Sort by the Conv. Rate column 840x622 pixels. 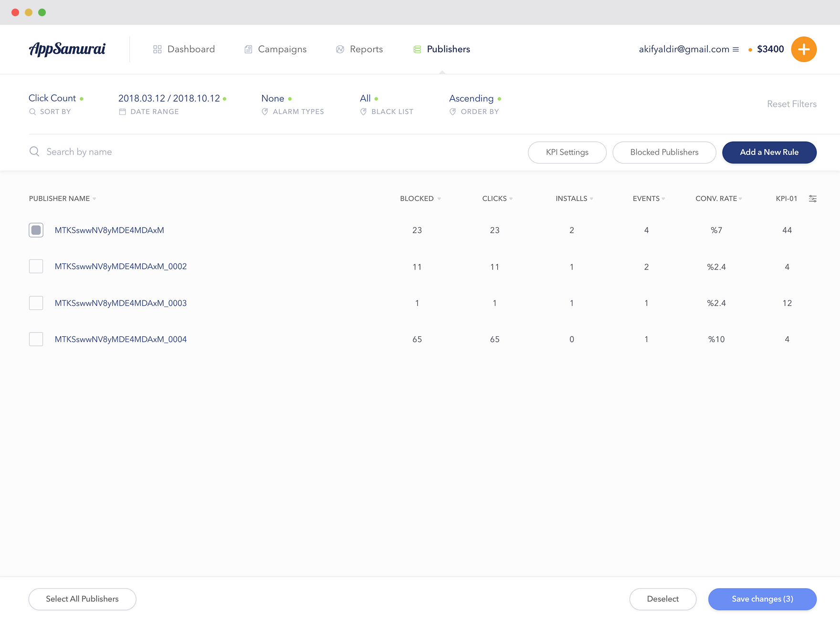click(719, 198)
